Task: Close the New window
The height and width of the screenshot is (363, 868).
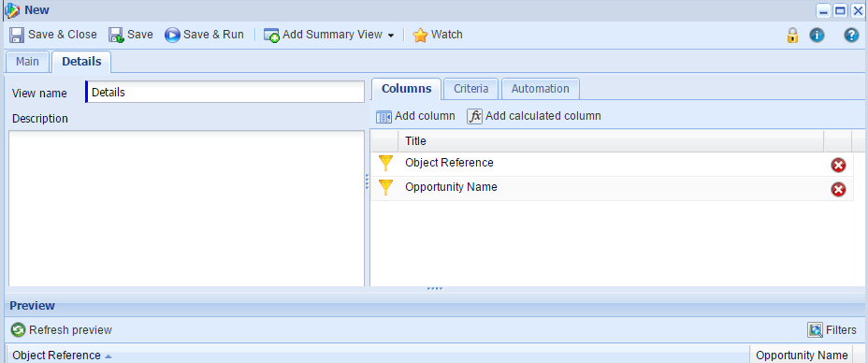Action: coord(857,10)
